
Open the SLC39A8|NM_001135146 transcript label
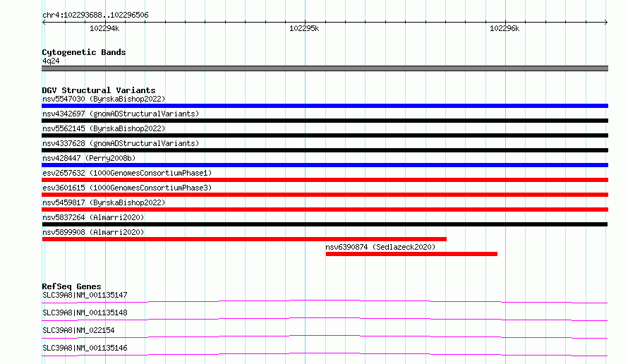pyautogui.click(x=85, y=348)
